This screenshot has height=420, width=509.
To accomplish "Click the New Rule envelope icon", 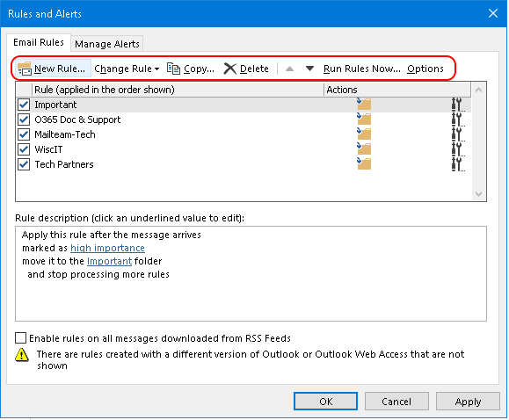I will tap(25, 69).
